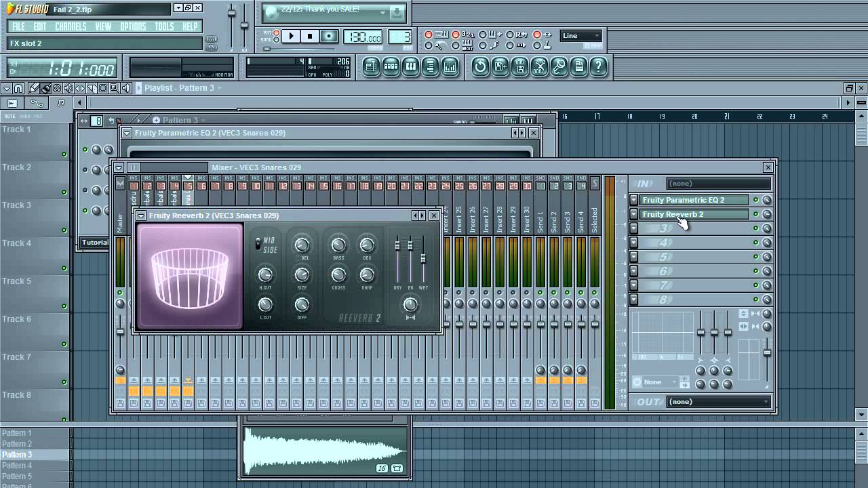Open the EDIT menu
Screen dimensions: 868x488
(x=40, y=26)
